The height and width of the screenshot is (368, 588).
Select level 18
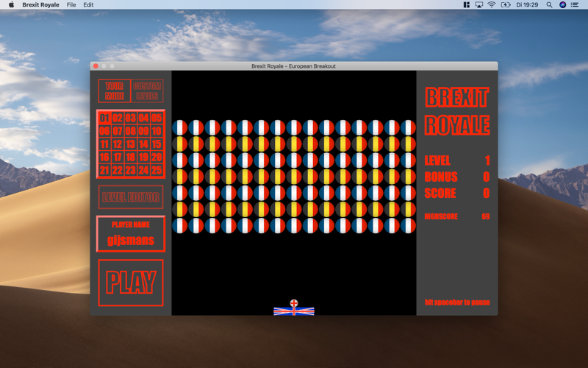(131, 157)
